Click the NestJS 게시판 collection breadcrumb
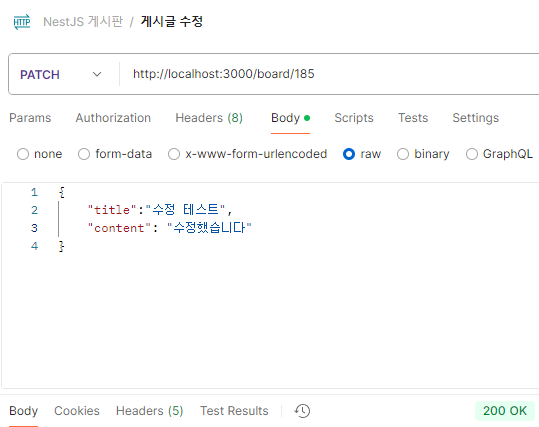Viewport: 539px width, 427px height. pos(83,22)
